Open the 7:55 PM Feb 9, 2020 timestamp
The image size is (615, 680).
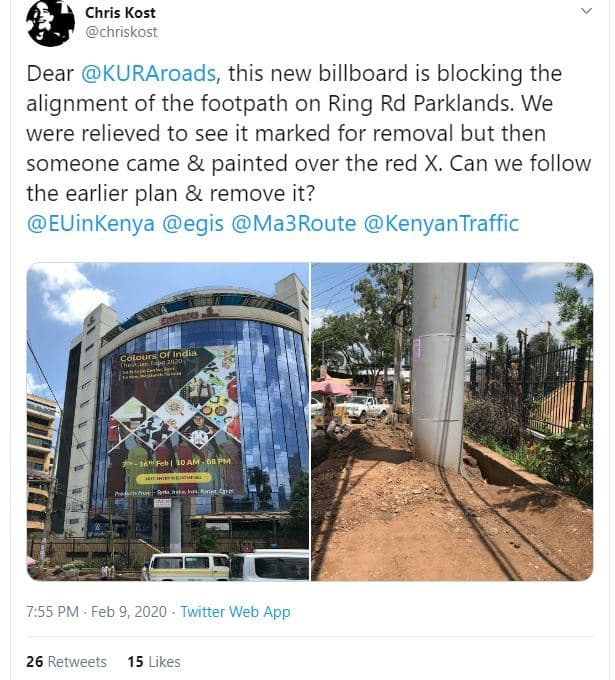click(x=96, y=611)
